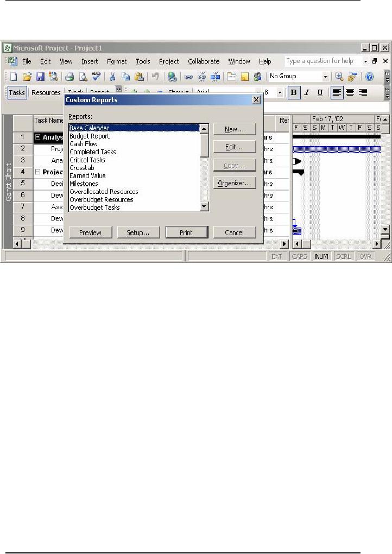This screenshot has width=392, height=554.
Task: Click the Copy Picture icon beside Help
Action: pos(352,77)
